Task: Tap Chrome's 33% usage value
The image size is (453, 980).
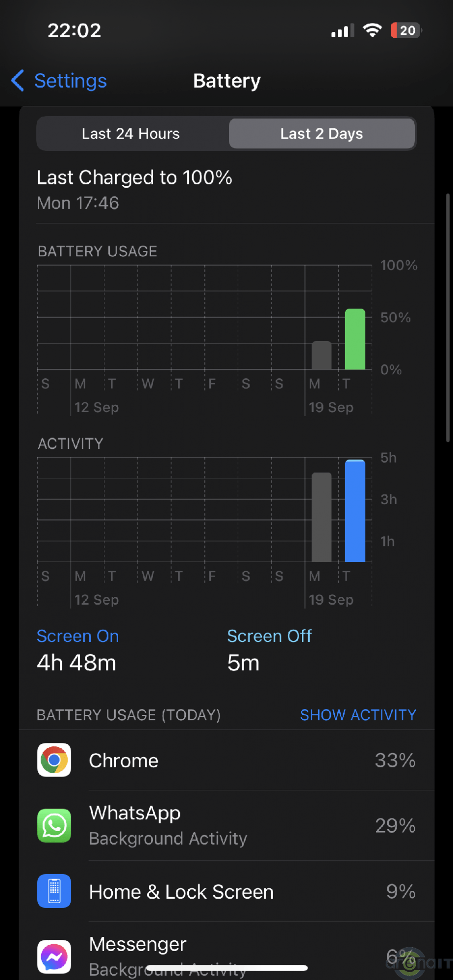Action: click(395, 760)
